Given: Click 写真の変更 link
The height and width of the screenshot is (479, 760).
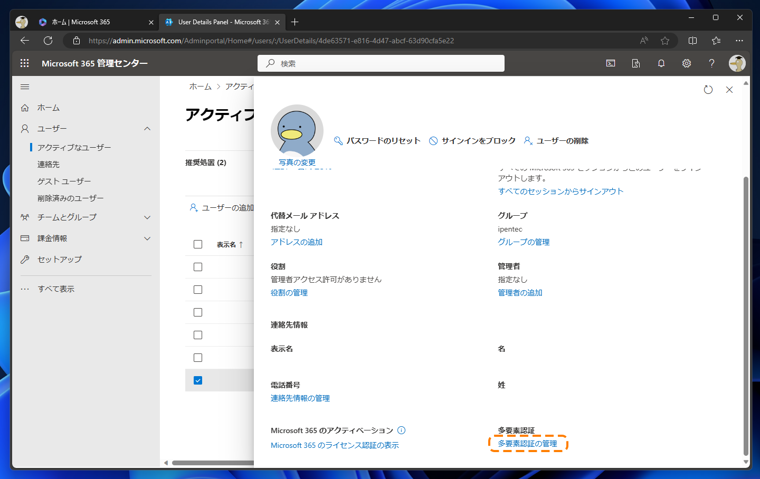Looking at the screenshot, I should tap(297, 162).
